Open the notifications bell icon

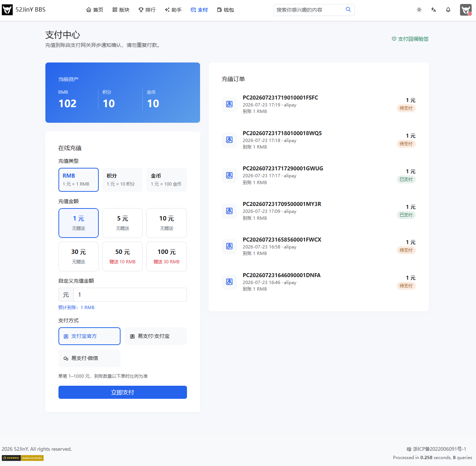pyautogui.click(x=448, y=10)
